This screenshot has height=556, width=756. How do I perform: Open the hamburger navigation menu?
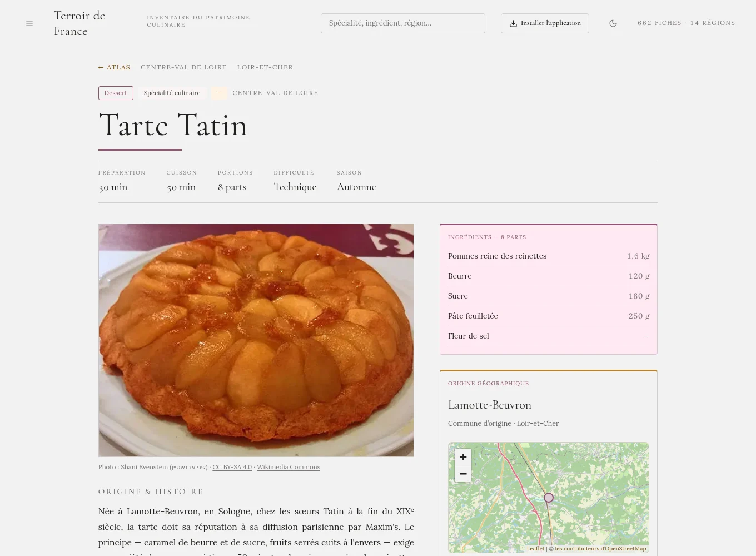pyautogui.click(x=29, y=23)
